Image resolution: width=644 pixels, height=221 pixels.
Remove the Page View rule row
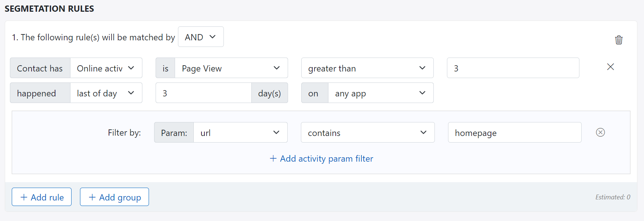click(610, 67)
